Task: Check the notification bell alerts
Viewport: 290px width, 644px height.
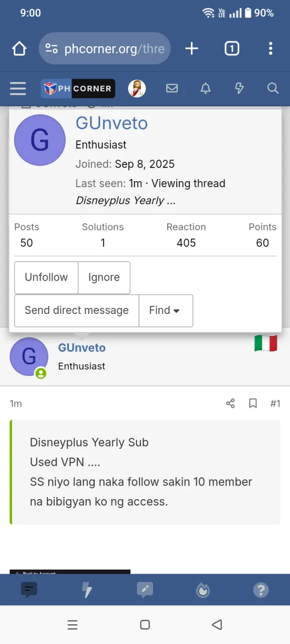Action: coord(205,89)
